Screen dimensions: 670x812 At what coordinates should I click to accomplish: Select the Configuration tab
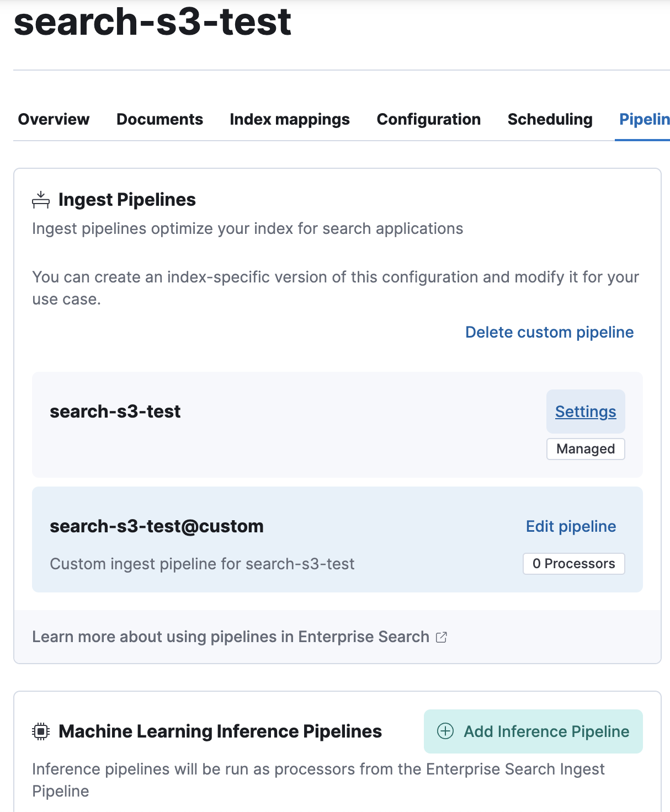pos(428,119)
